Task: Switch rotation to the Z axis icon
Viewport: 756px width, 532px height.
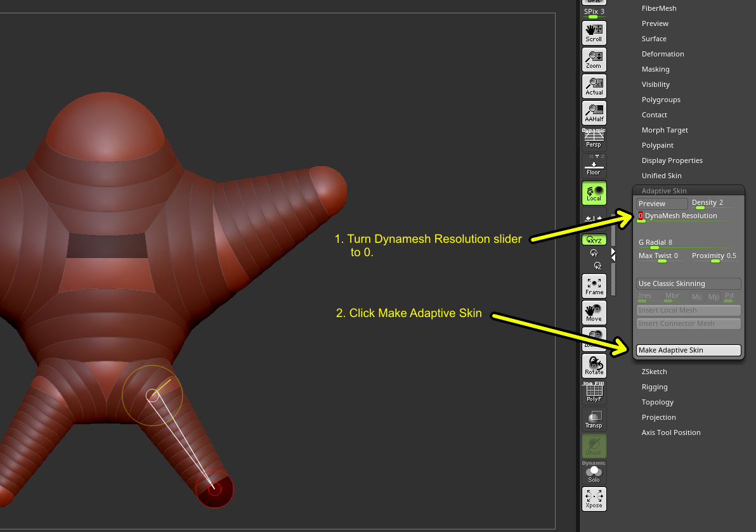Action: point(598,266)
